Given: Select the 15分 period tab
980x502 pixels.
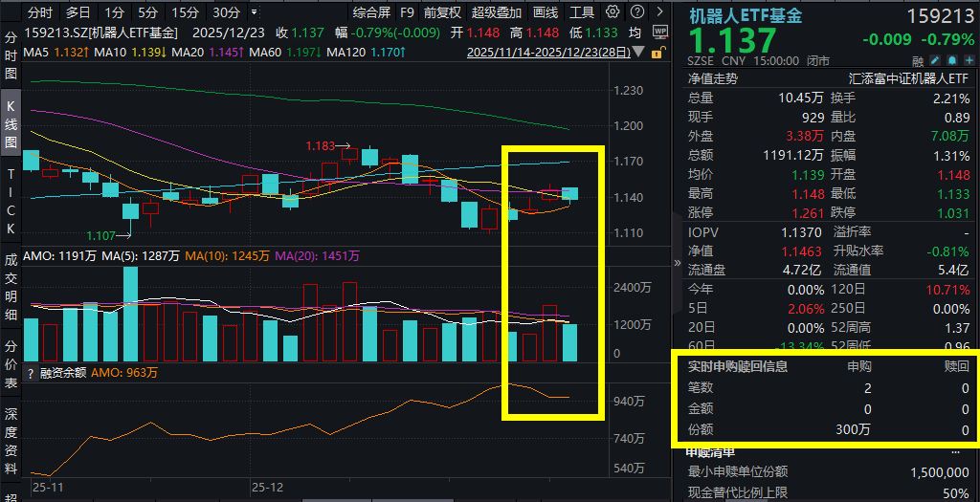Looking at the screenshot, I should (x=185, y=12).
